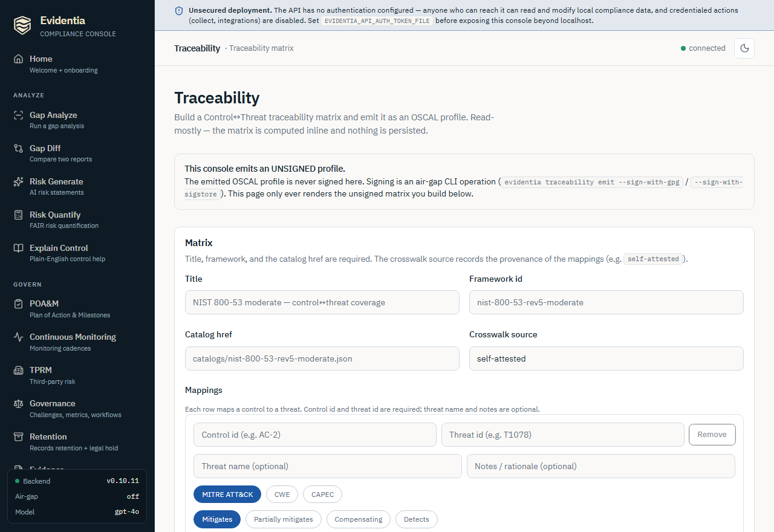Click the Catalog href field

point(322,358)
